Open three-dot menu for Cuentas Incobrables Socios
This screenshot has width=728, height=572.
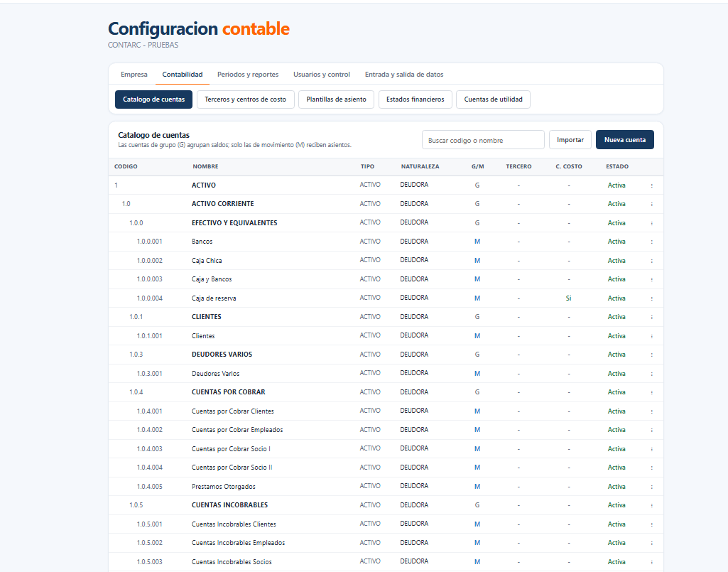(651, 562)
